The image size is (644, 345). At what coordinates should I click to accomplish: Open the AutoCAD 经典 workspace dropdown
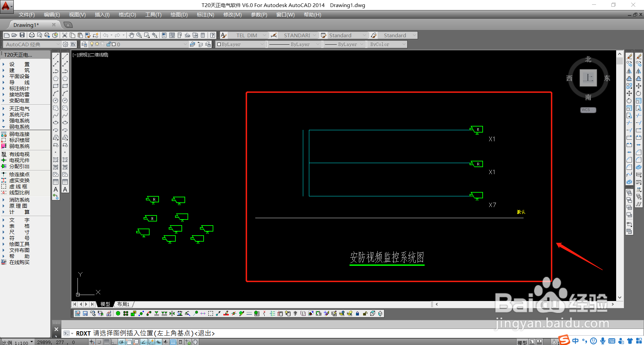click(x=32, y=44)
